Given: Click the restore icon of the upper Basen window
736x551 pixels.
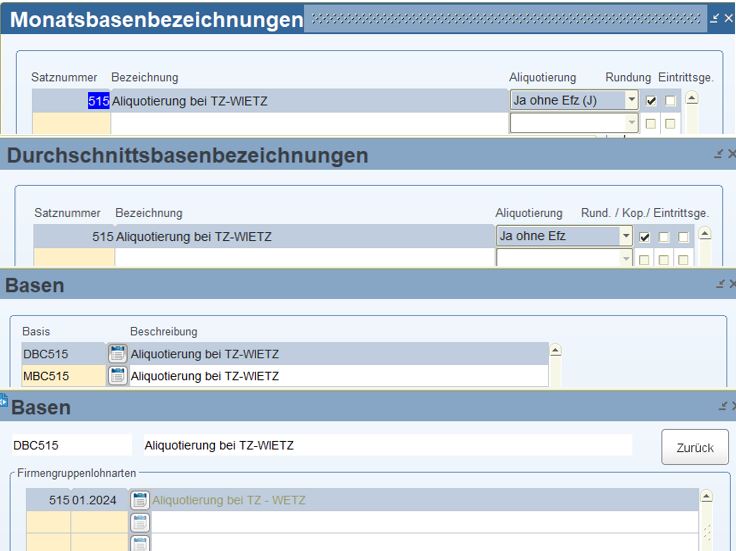Looking at the screenshot, I should (720, 285).
